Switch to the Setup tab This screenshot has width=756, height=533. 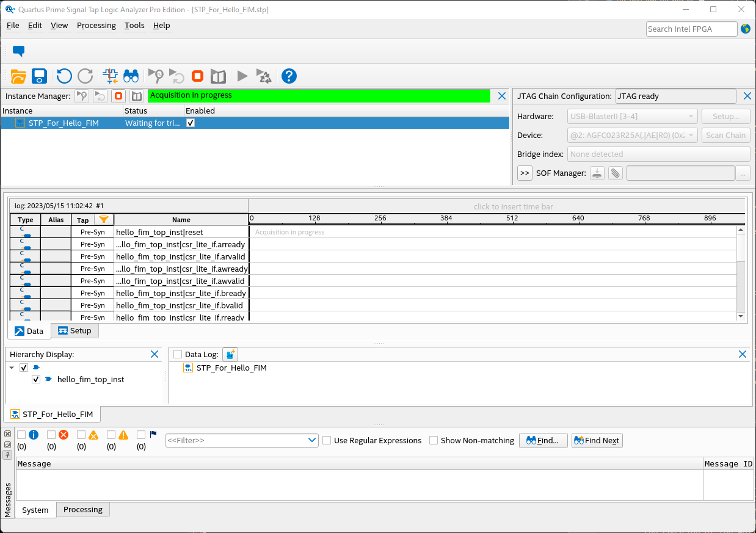75,331
